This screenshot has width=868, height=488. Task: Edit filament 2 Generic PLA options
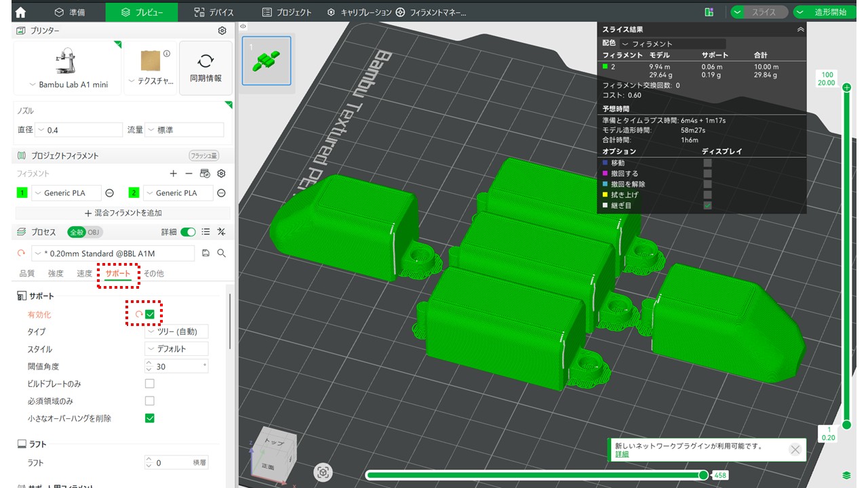pyautogui.click(x=221, y=193)
